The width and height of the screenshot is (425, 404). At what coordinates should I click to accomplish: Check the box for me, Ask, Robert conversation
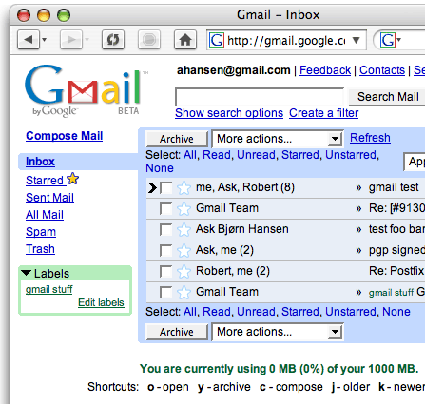coord(166,188)
